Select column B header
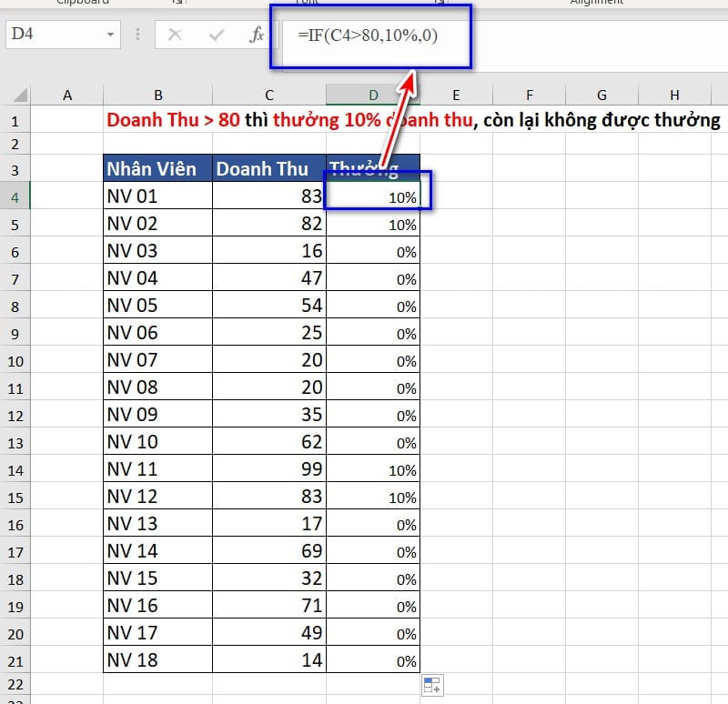 (157, 95)
